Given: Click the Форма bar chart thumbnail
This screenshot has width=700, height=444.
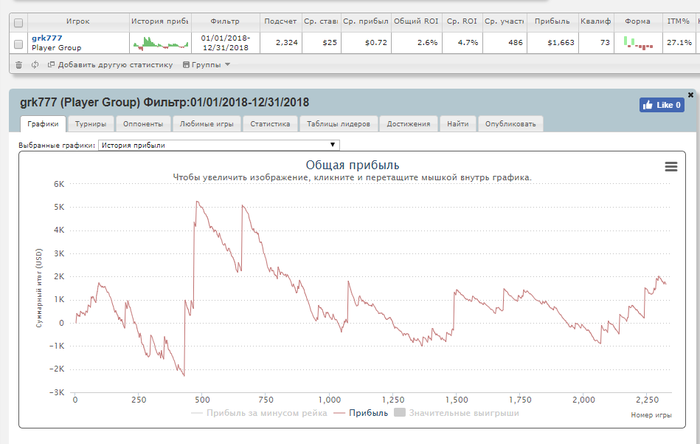Looking at the screenshot, I should [638, 43].
